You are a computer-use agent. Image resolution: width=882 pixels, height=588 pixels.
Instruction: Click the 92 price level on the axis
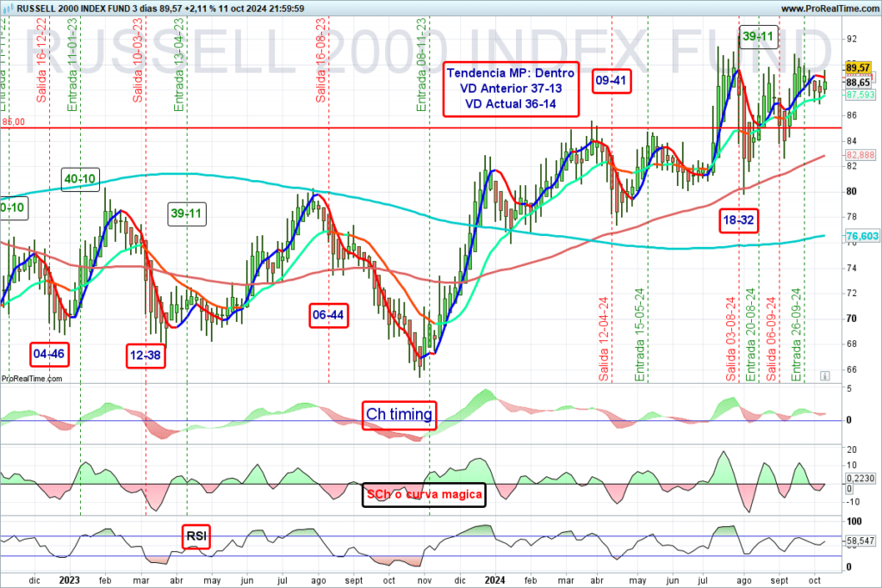point(852,39)
